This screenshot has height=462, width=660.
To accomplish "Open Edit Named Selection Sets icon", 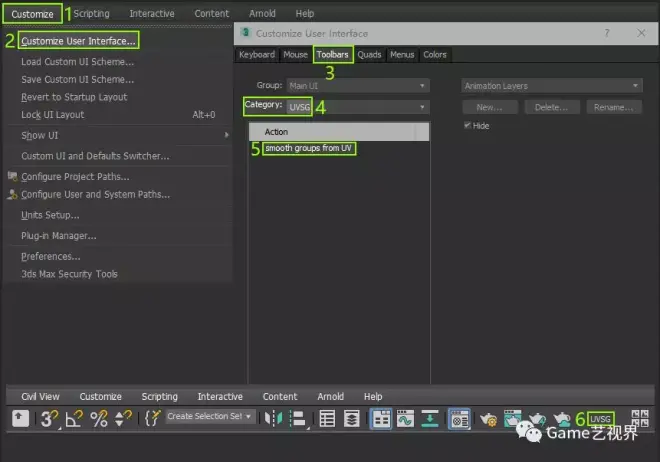I will 152,419.
